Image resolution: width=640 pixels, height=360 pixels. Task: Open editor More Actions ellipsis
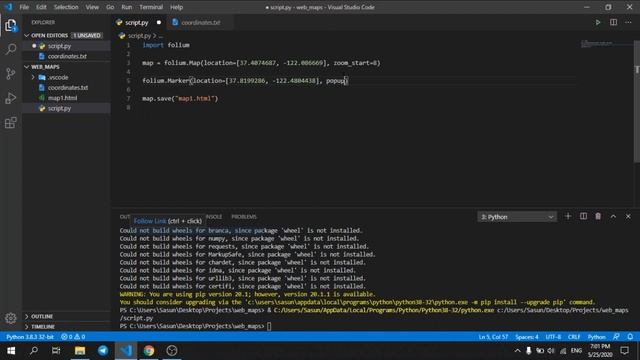point(628,22)
